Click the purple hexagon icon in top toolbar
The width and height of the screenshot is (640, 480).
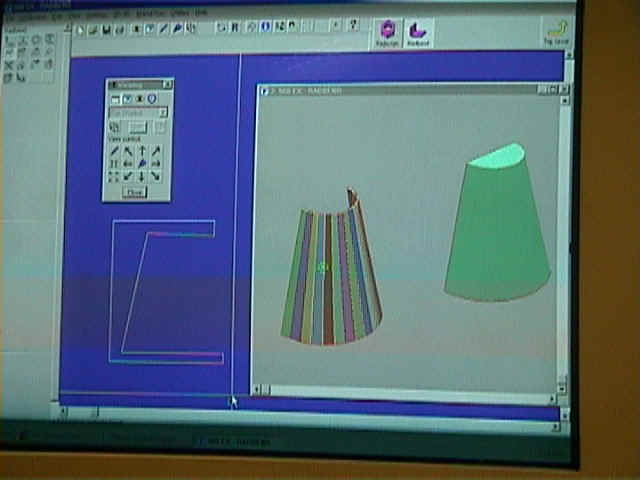387,32
